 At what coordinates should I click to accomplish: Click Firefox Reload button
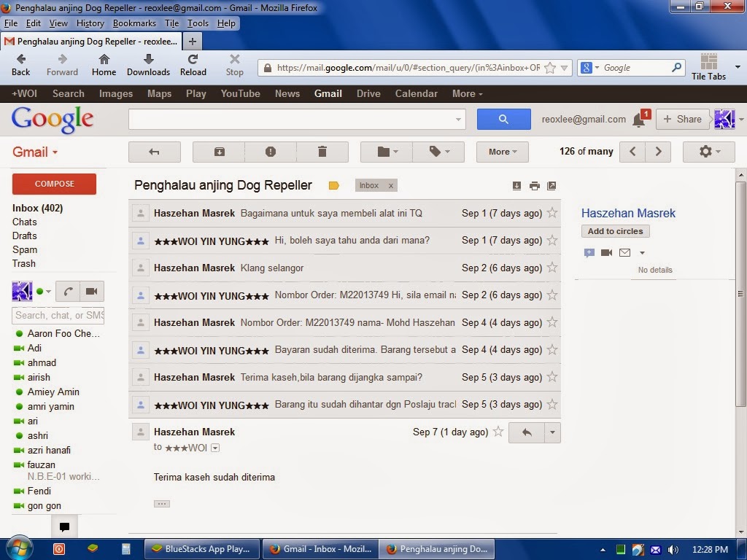(193, 65)
